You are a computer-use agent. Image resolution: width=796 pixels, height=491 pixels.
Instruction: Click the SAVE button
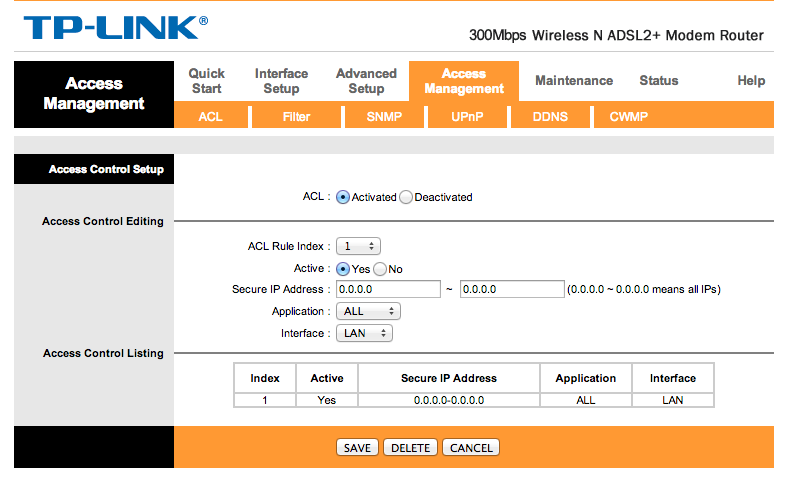tap(357, 448)
